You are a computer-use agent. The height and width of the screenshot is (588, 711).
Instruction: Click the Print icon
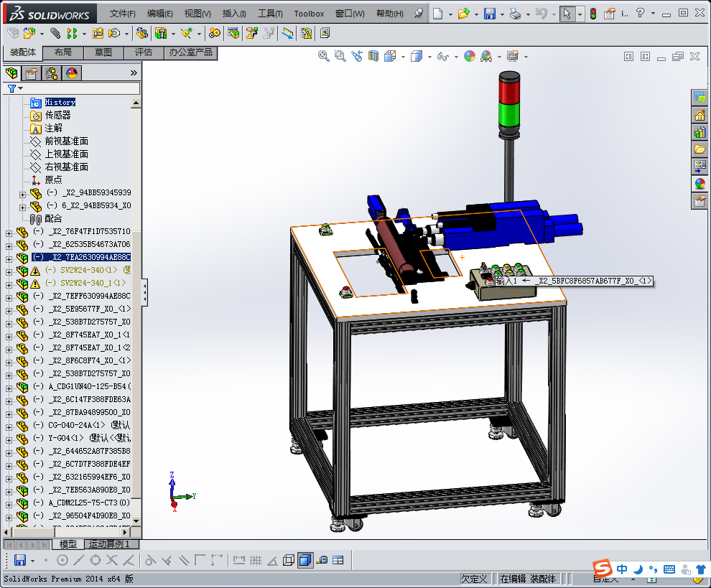tap(515, 14)
